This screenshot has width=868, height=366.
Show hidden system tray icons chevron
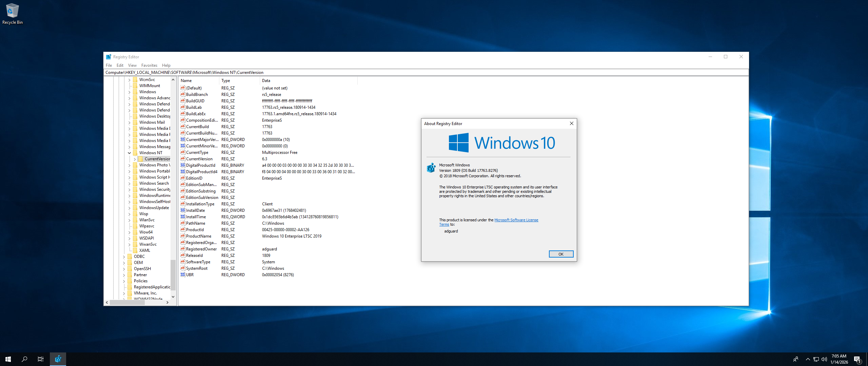808,359
